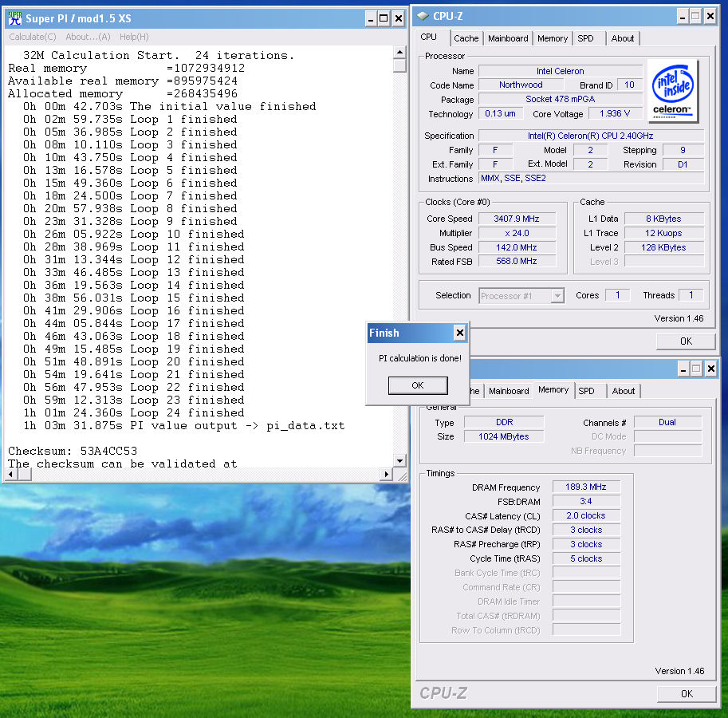Confirm OK in the Finish dialog
728x718 pixels.
418,385
